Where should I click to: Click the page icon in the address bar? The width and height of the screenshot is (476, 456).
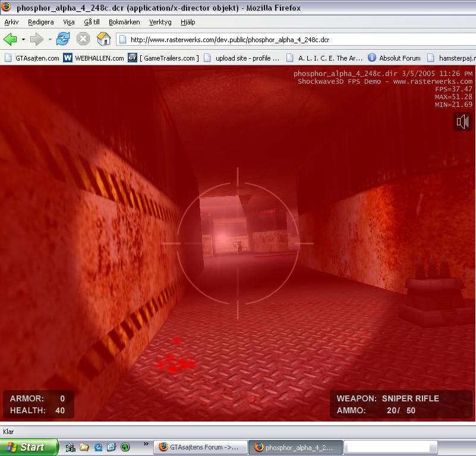(x=122, y=39)
